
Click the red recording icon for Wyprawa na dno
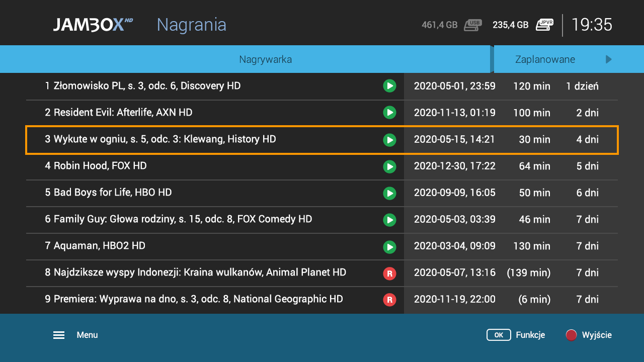click(x=389, y=300)
